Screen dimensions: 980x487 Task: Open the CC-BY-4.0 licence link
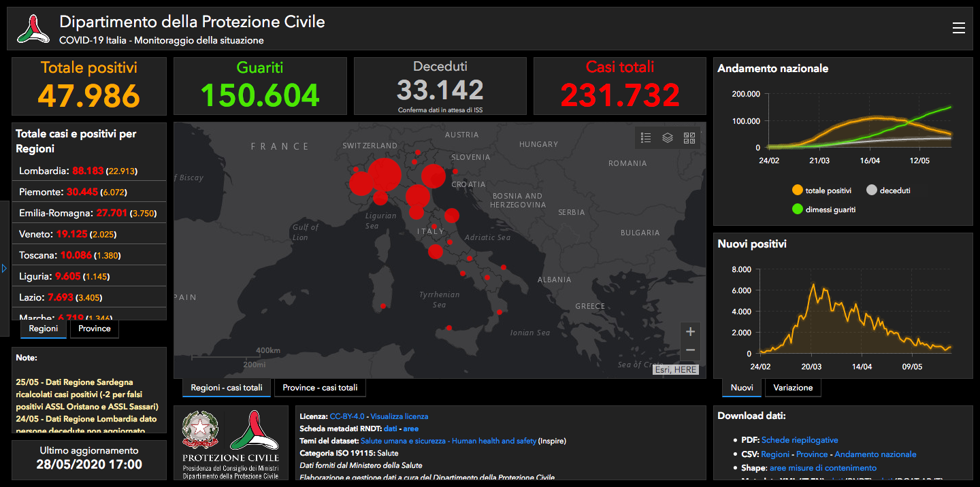tap(347, 416)
